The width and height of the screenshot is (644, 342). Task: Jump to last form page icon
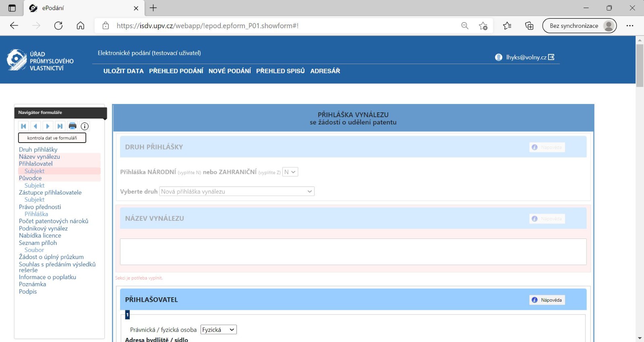pyautogui.click(x=60, y=126)
